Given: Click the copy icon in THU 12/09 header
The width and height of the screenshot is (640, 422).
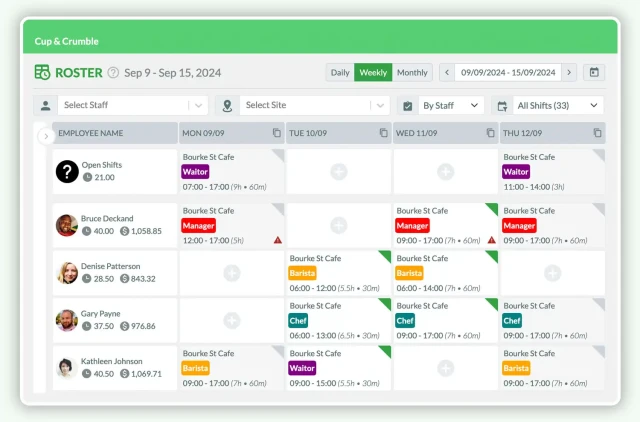Looking at the screenshot, I should [597, 133].
